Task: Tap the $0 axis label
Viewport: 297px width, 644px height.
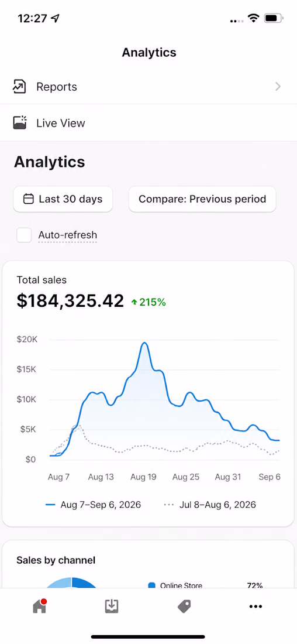Action: pyautogui.click(x=31, y=459)
